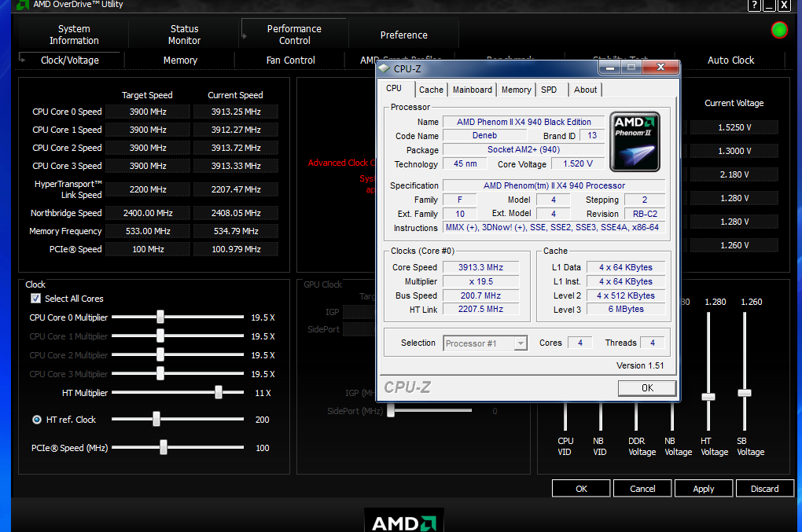Click the 6 MBytes Level 3 cache field
The width and height of the screenshot is (802, 532).
click(x=626, y=309)
